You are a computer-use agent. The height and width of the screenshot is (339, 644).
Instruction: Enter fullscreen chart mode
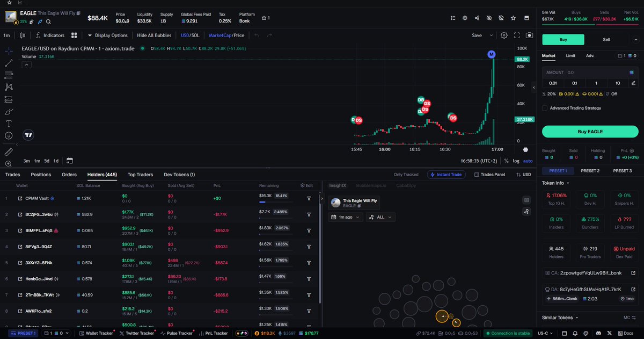(517, 35)
